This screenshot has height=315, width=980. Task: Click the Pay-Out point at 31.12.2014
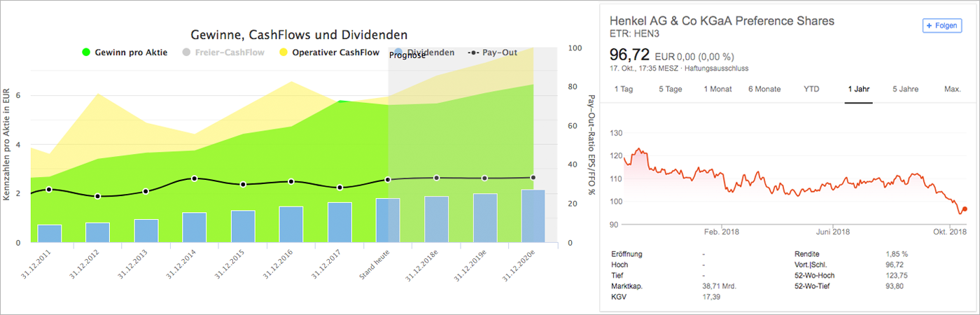tap(195, 178)
